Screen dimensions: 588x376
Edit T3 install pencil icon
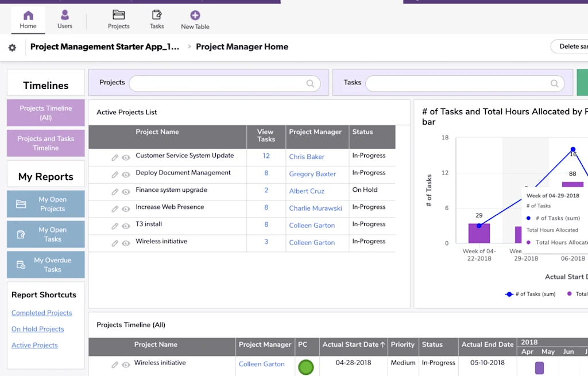point(115,226)
